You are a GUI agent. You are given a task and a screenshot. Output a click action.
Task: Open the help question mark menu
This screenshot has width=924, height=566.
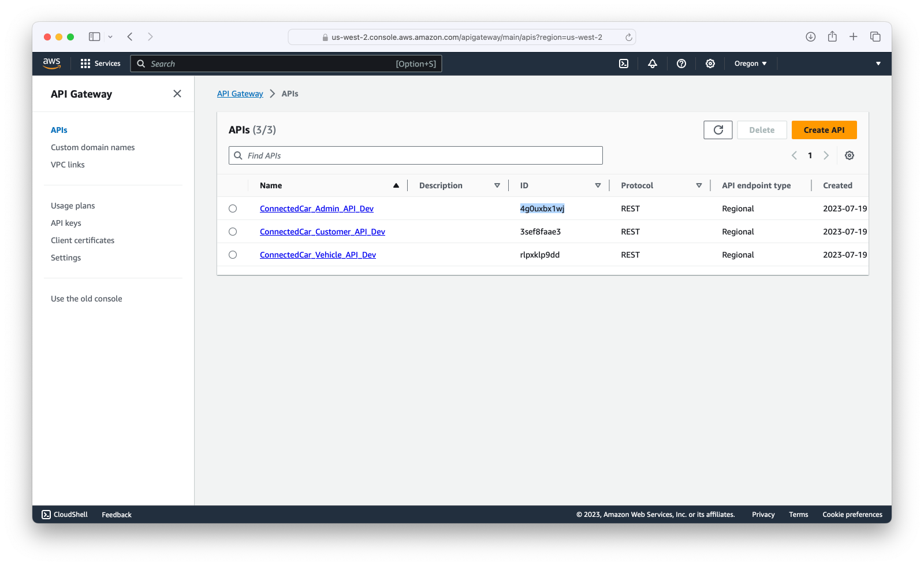tap(681, 64)
